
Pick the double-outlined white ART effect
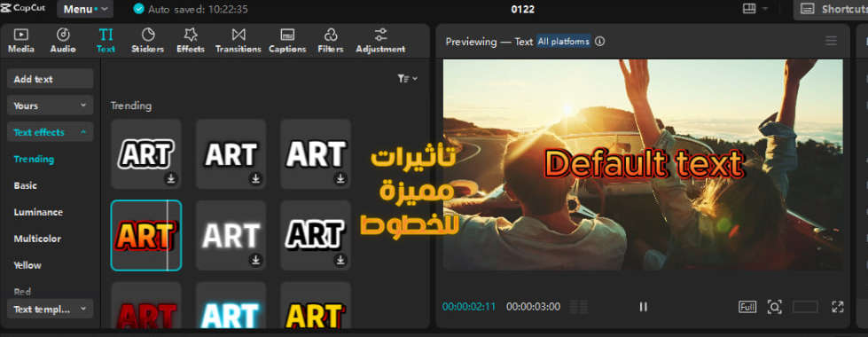point(146,153)
